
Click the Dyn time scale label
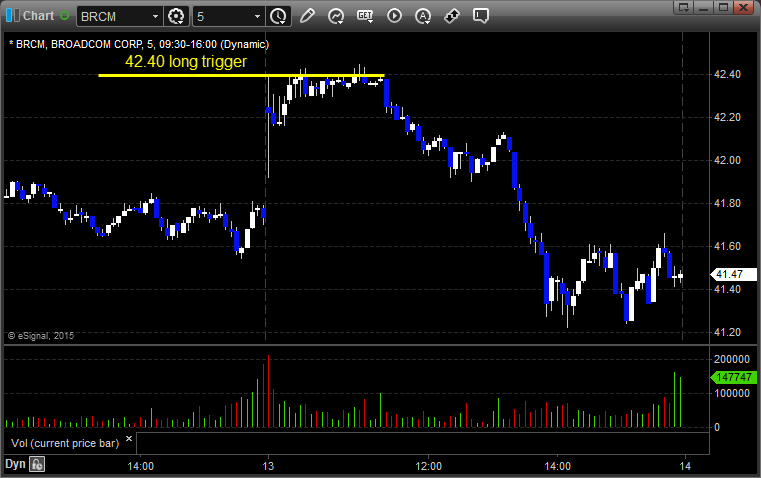pyautogui.click(x=15, y=464)
